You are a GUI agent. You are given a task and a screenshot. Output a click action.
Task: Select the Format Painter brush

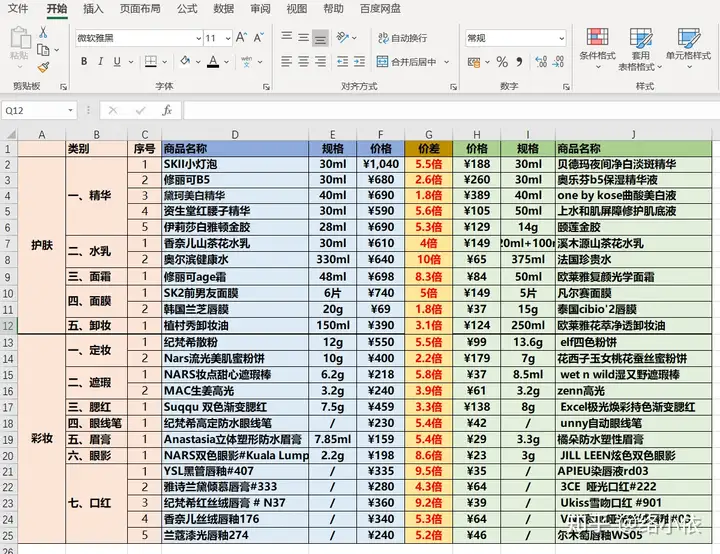tap(43, 68)
